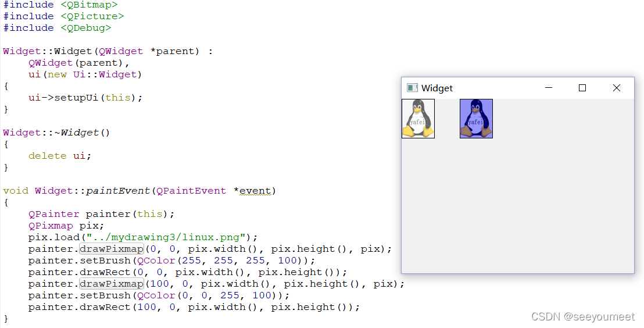Viewport: 644px width, 328px height.
Task: Click the '#include <QBitmap>' line
Action: pyautogui.click(x=60, y=5)
